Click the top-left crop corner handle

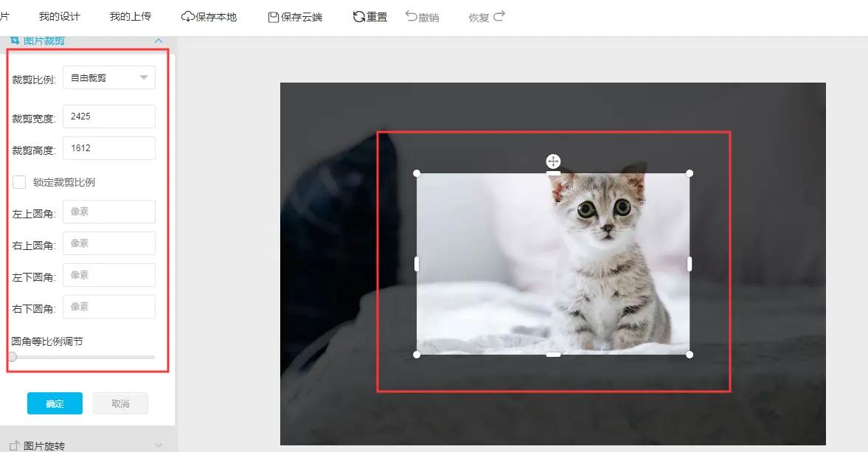417,173
